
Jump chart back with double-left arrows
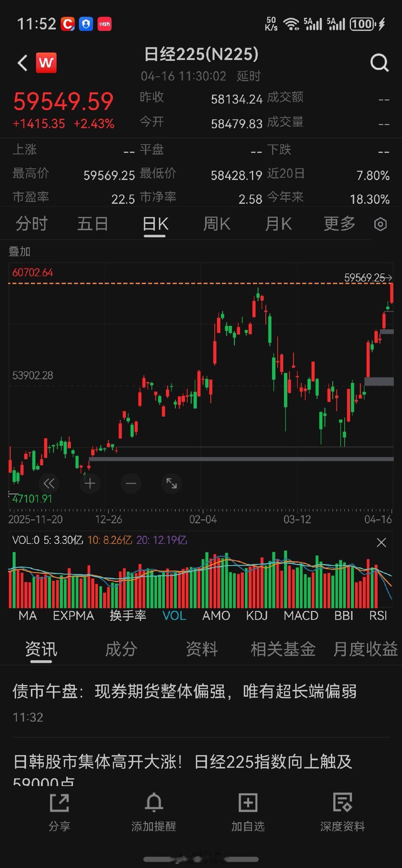pos(49,484)
